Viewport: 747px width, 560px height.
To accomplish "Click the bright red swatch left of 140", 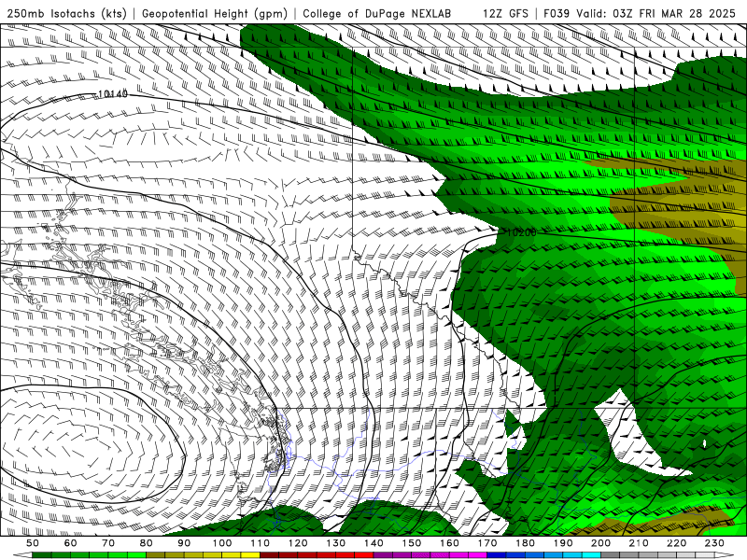I will [x=364, y=555].
